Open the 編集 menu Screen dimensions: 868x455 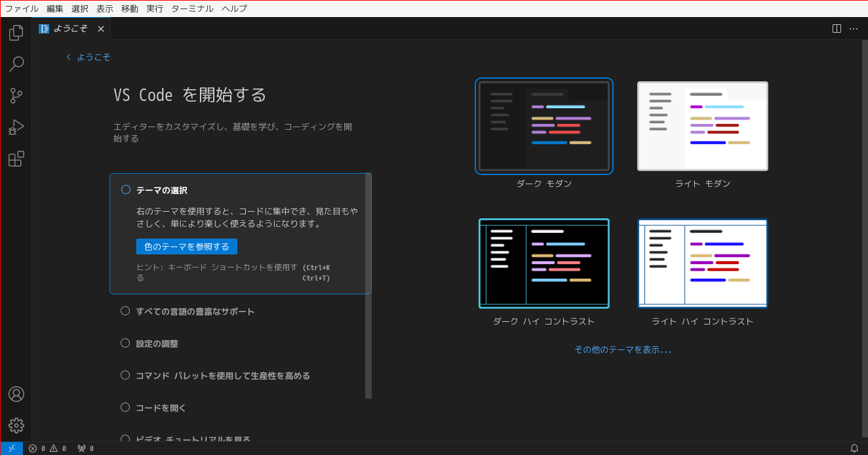tap(55, 9)
